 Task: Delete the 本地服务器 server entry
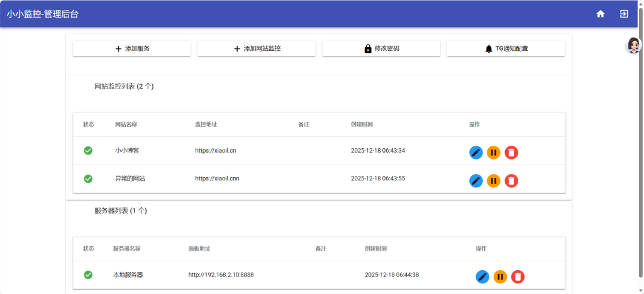click(518, 276)
